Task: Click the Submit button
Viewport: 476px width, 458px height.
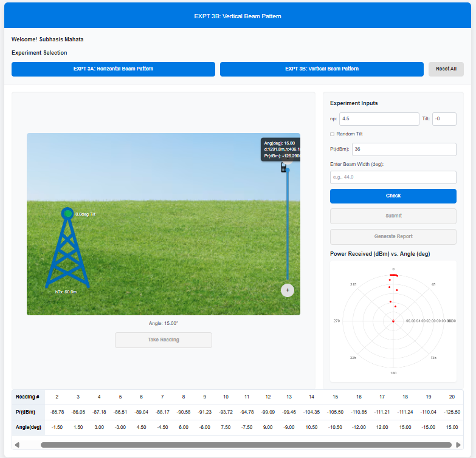Action: [x=393, y=216]
